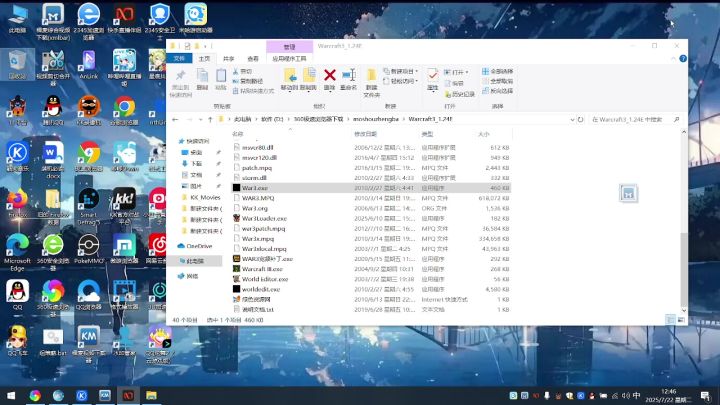This screenshot has width=720, height=405.
Task: Click the Manage contextual tab header
Action: [x=289, y=46]
